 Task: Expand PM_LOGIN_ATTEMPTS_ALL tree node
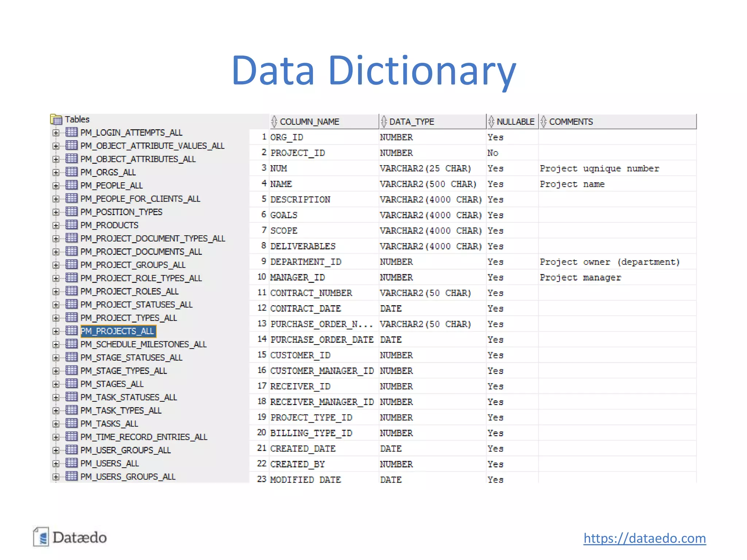click(56, 133)
